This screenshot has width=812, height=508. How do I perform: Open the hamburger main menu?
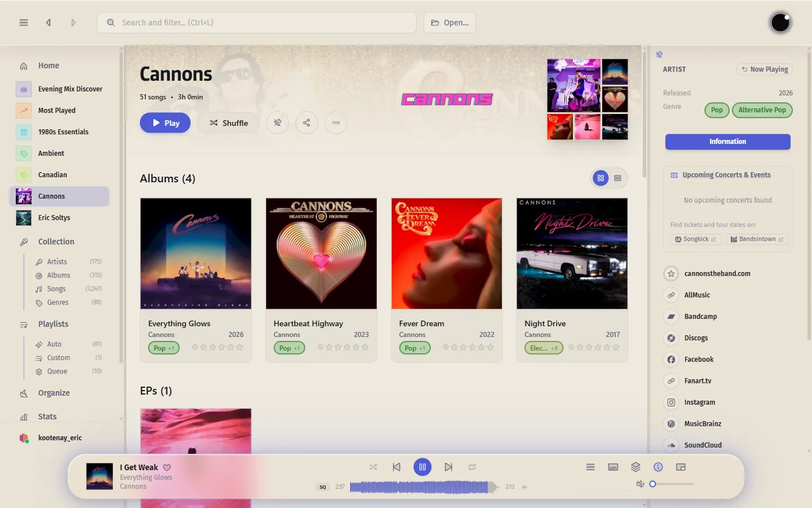pyautogui.click(x=24, y=23)
